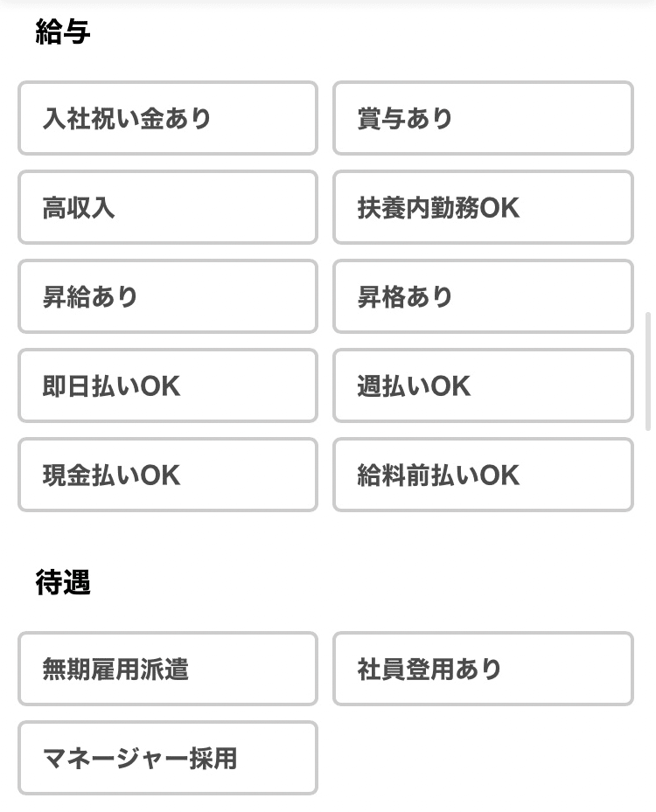Enable the 現金払いOK option
This screenshot has width=656, height=812.
click(167, 475)
